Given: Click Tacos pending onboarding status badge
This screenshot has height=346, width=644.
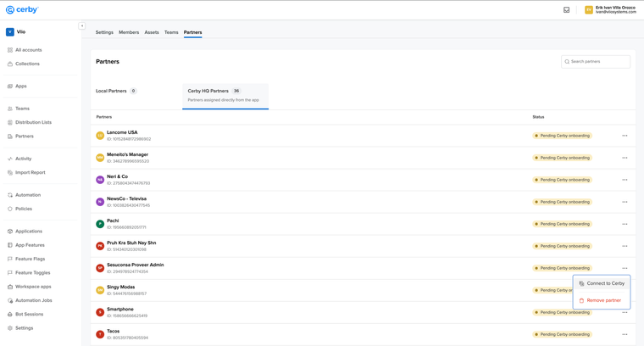Looking at the screenshot, I should (x=562, y=334).
